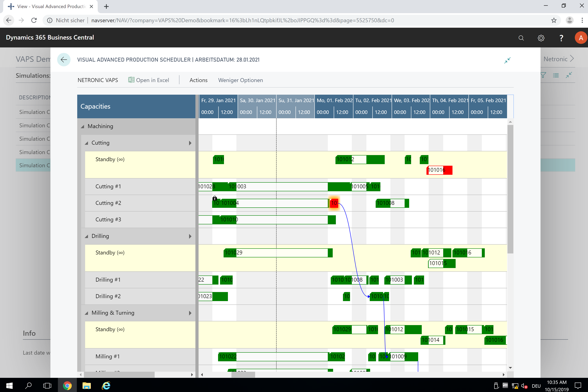Image resolution: width=588 pixels, height=392 pixels.
Task: Select the Cutting #3 resource row
Action: point(140,219)
